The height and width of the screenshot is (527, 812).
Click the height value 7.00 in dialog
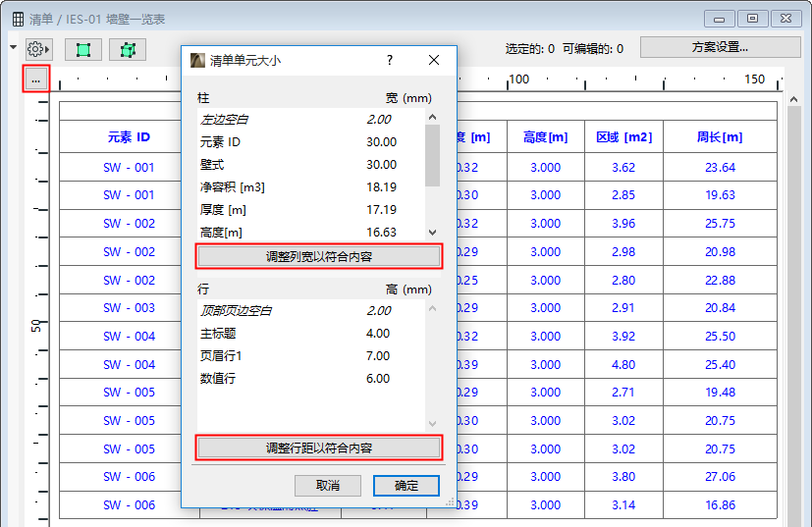pyautogui.click(x=378, y=356)
